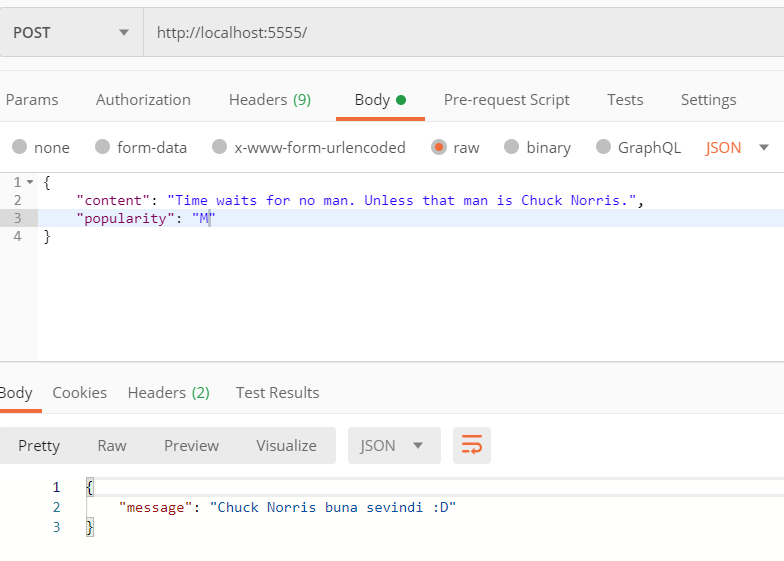The width and height of the screenshot is (784, 561).
Task: Click the Preview response button
Action: [191, 445]
